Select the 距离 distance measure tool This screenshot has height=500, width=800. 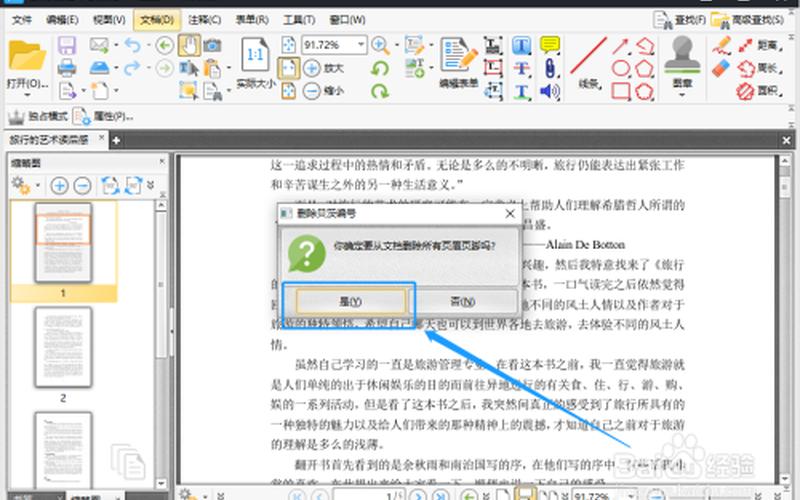(759, 45)
